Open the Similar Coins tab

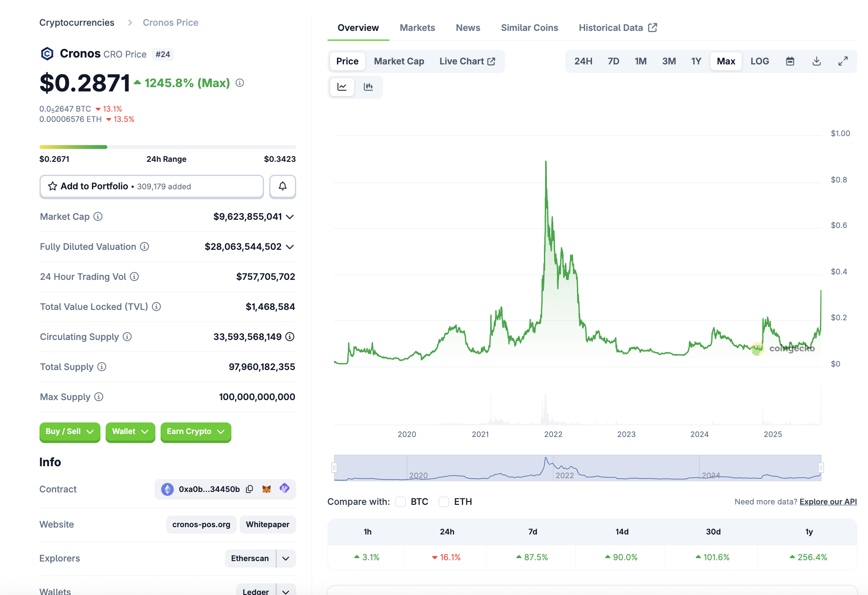point(529,28)
